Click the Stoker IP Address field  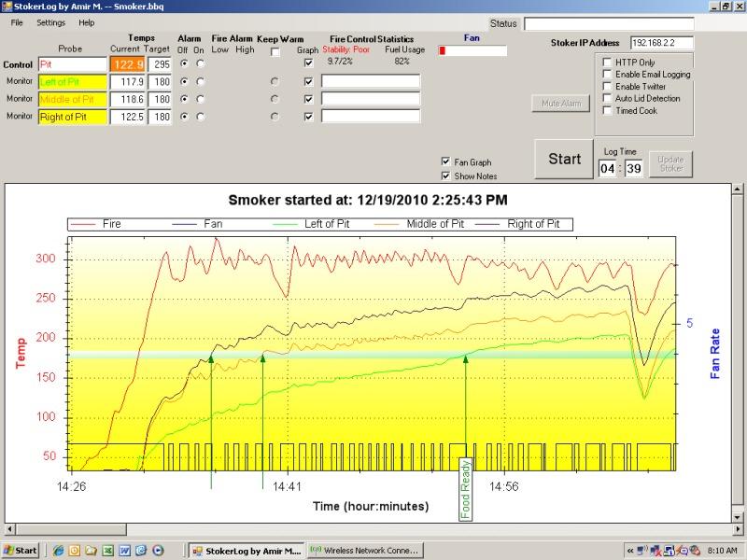click(x=662, y=43)
